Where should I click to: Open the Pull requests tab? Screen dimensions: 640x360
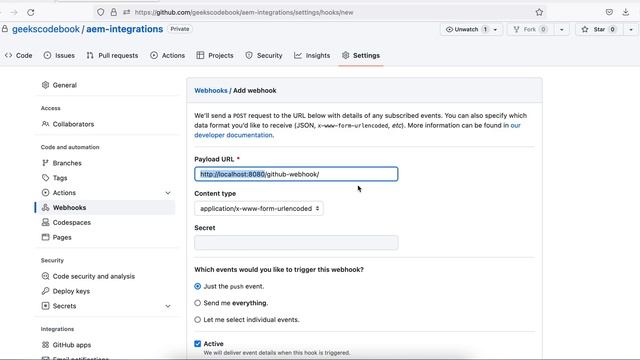[112, 55]
